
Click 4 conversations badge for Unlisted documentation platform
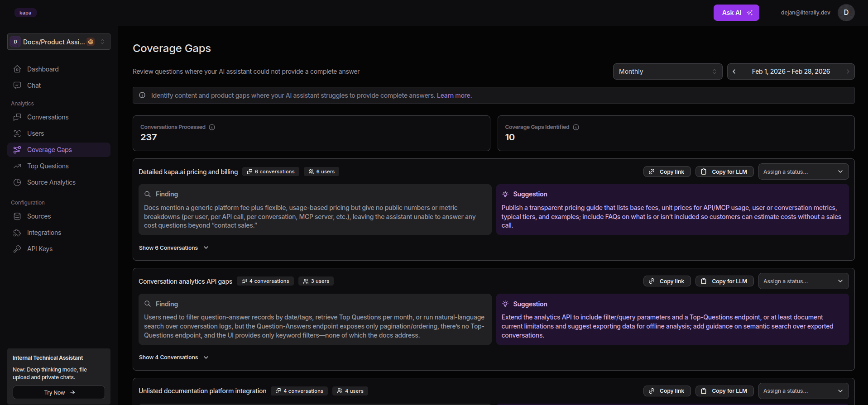(299, 391)
